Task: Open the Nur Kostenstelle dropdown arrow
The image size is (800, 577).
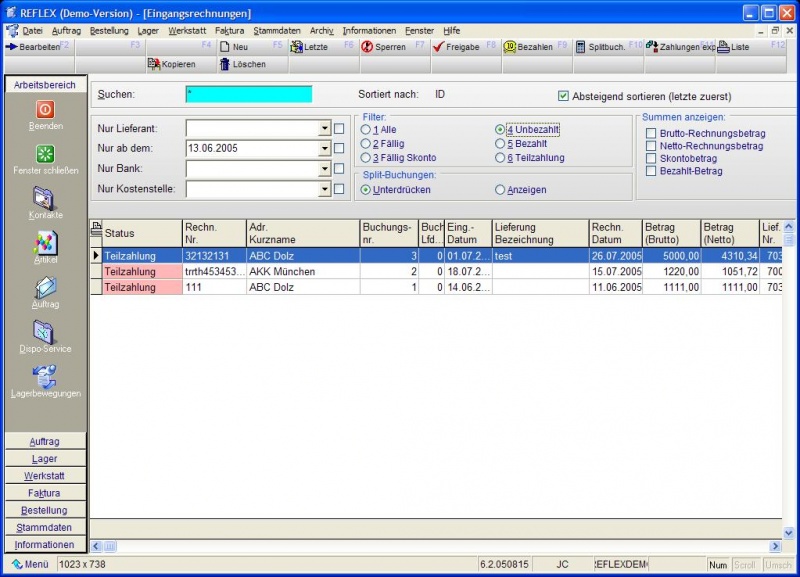Action: click(324, 189)
